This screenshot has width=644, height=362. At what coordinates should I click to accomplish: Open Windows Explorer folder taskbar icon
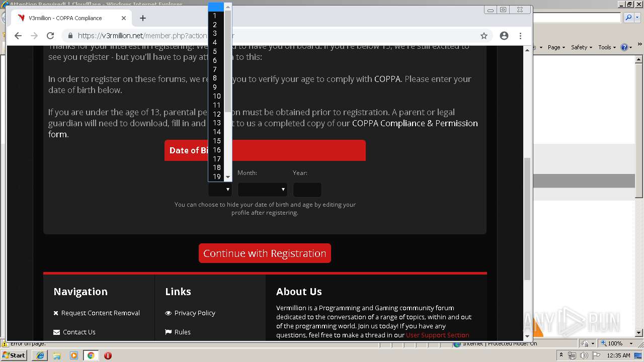point(57,355)
